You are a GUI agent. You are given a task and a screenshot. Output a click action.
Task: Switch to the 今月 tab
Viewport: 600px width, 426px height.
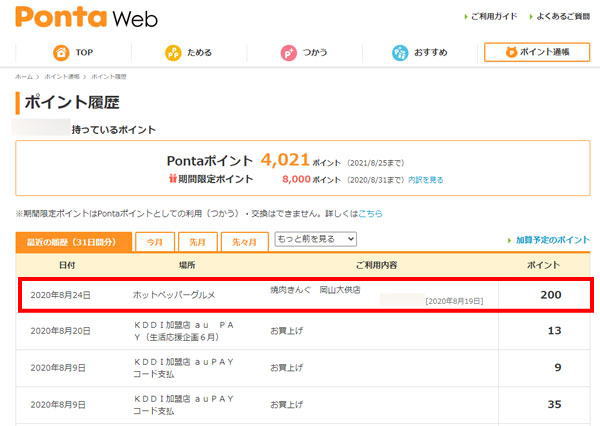click(x=154, y=241)
